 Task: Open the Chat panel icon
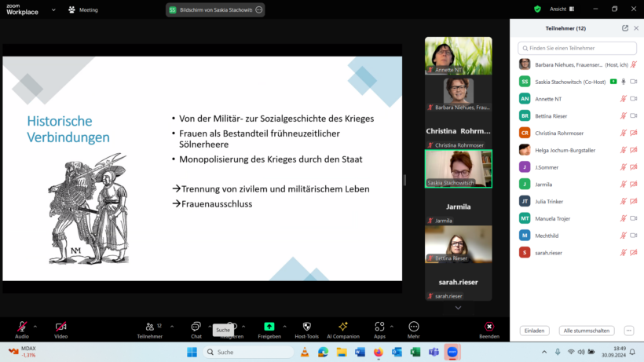[x=196, y=327]
